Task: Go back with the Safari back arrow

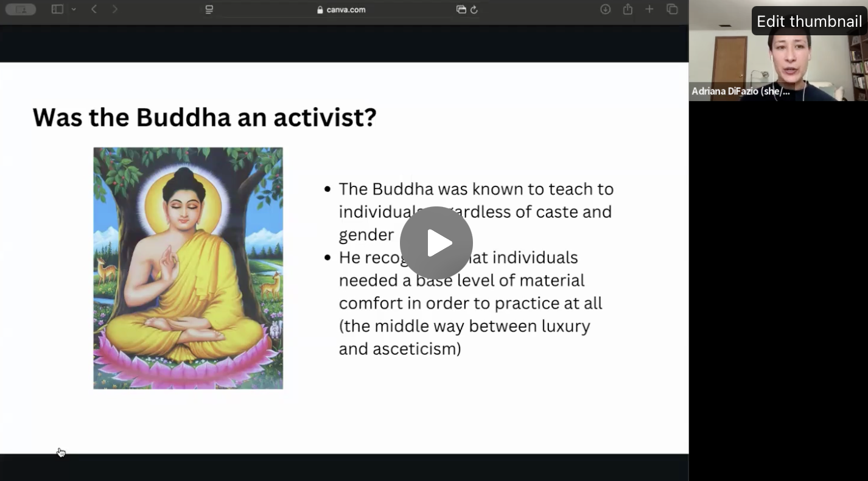Action: coord(94,9)
